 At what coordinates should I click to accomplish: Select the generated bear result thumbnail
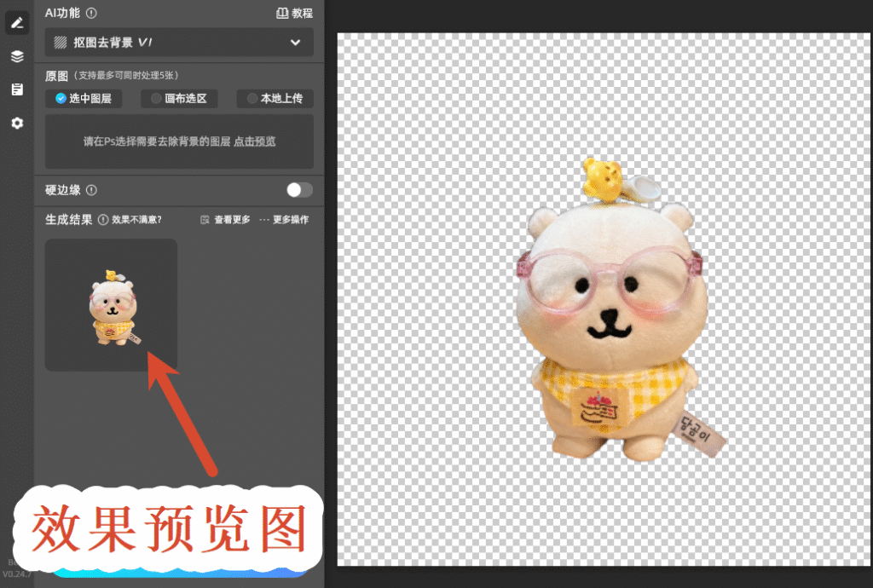pyautogui.click(x=112, y=305)
